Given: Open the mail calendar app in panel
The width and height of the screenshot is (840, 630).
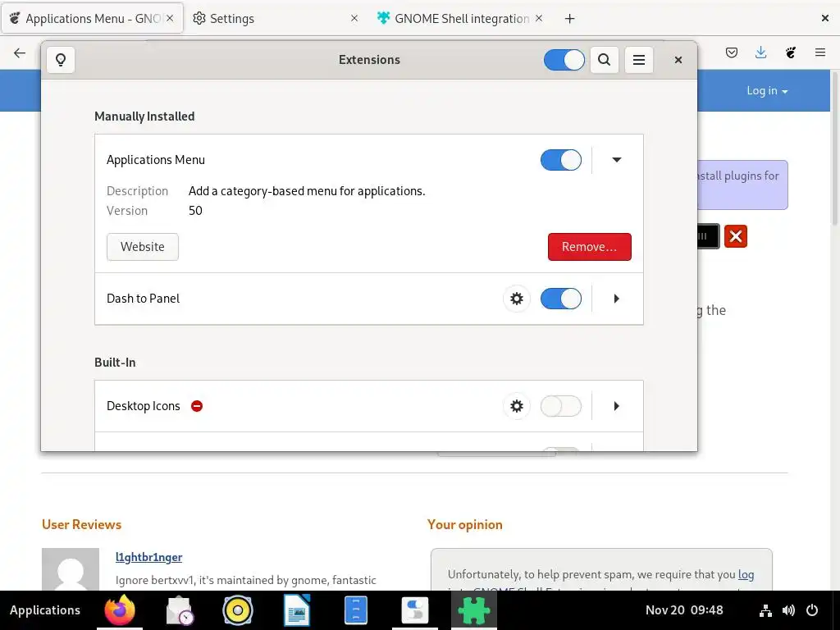Looking at the screenshot, I should point(179,610).
